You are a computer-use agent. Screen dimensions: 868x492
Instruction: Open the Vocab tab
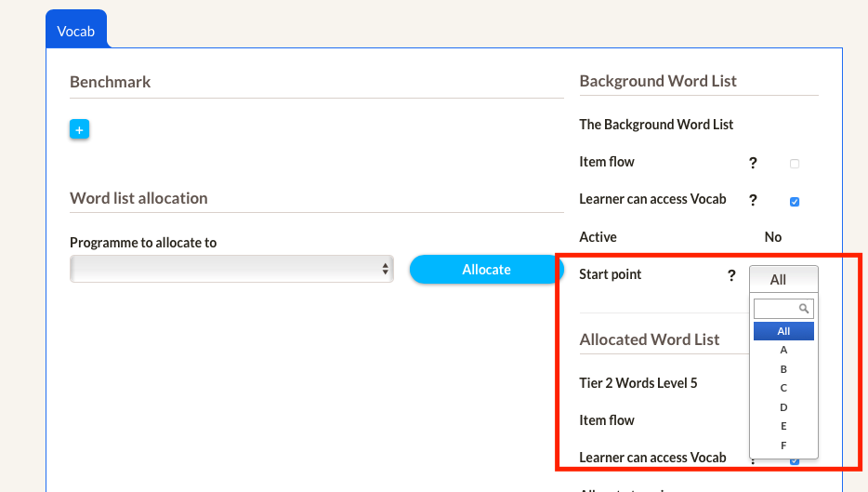coord(76,31)
